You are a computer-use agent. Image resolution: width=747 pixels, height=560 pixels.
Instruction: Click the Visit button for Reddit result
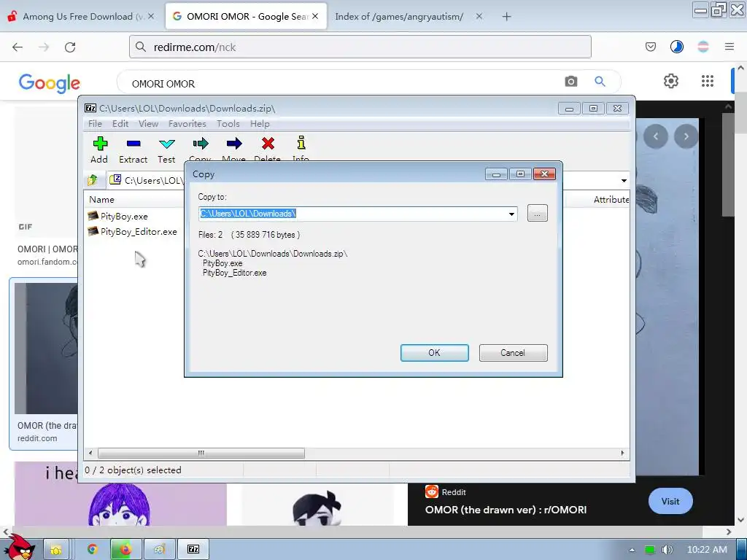coord(670,501)
